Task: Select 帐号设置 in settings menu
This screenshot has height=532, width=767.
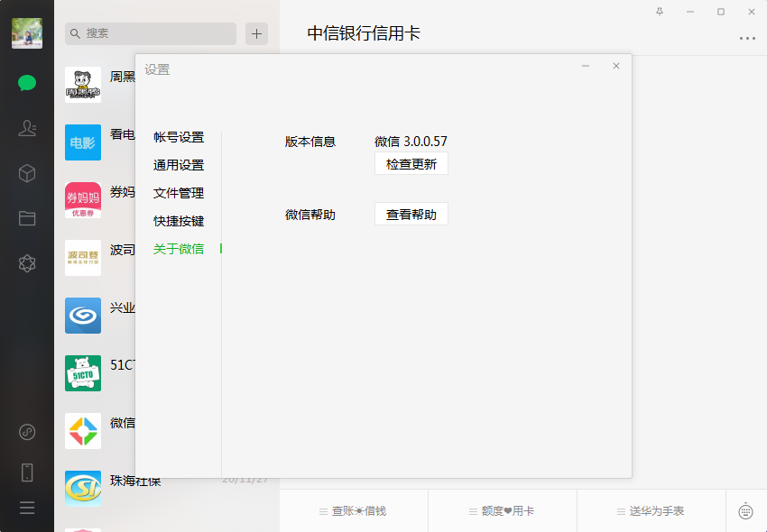Action: (x=179, y=137)
